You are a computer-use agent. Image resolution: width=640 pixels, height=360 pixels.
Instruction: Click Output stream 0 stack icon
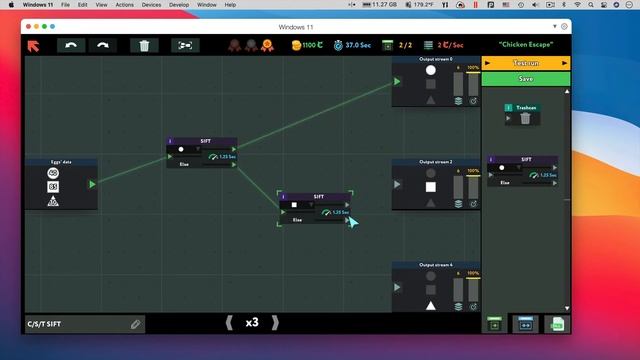458,101
